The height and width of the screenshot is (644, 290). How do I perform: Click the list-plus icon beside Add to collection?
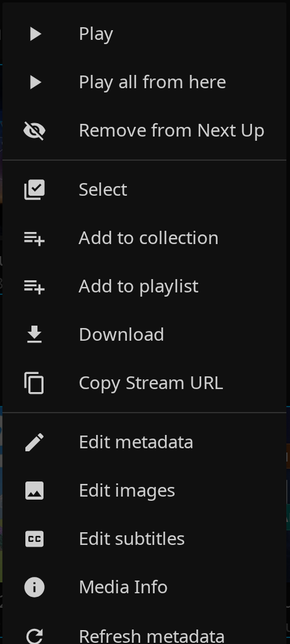pyautogui.click(x=34, y=238)
